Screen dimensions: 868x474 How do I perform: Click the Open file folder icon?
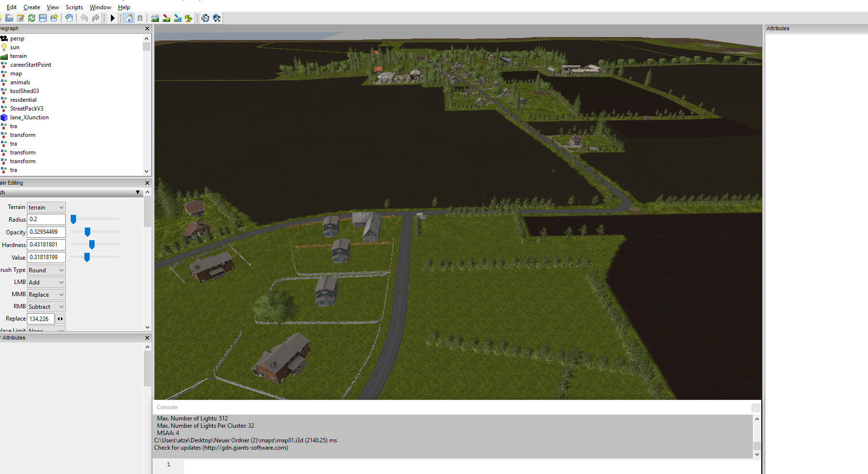(x=9, y=18)
